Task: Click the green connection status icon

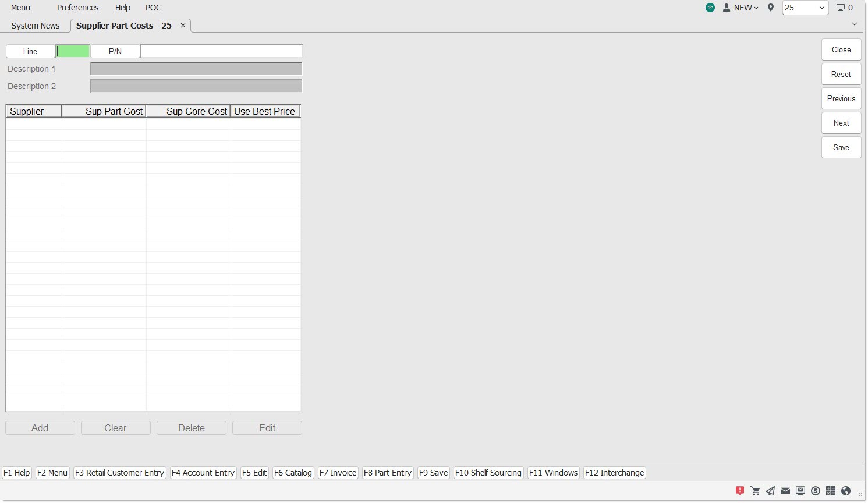Action: 710,8
